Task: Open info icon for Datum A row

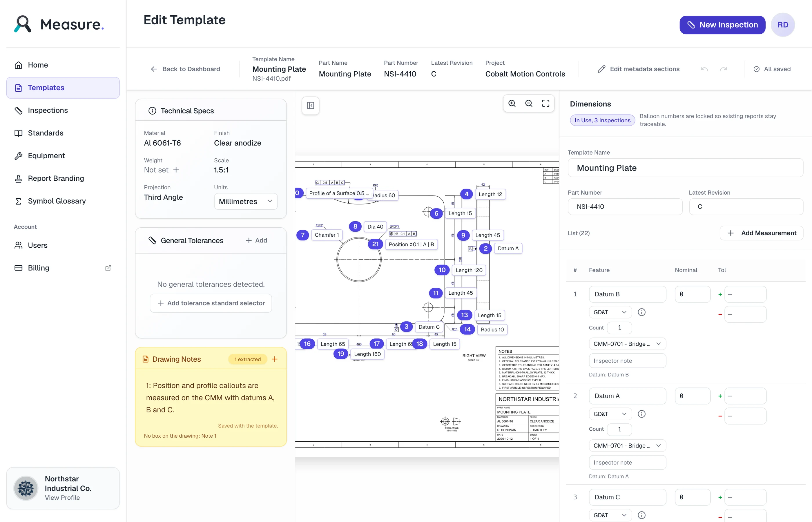Action: 641,414
